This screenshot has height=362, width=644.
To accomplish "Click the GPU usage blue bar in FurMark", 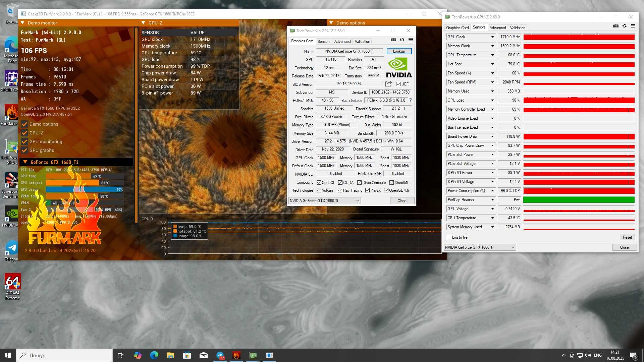I will [x=85, y=190].
